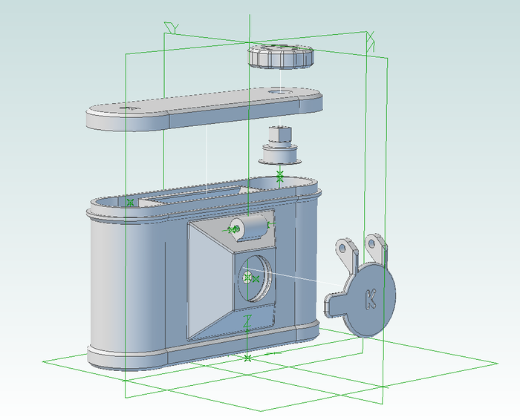Click the embossed letter K
Viewport: 520px width, 420px height.
click(371, 299)
